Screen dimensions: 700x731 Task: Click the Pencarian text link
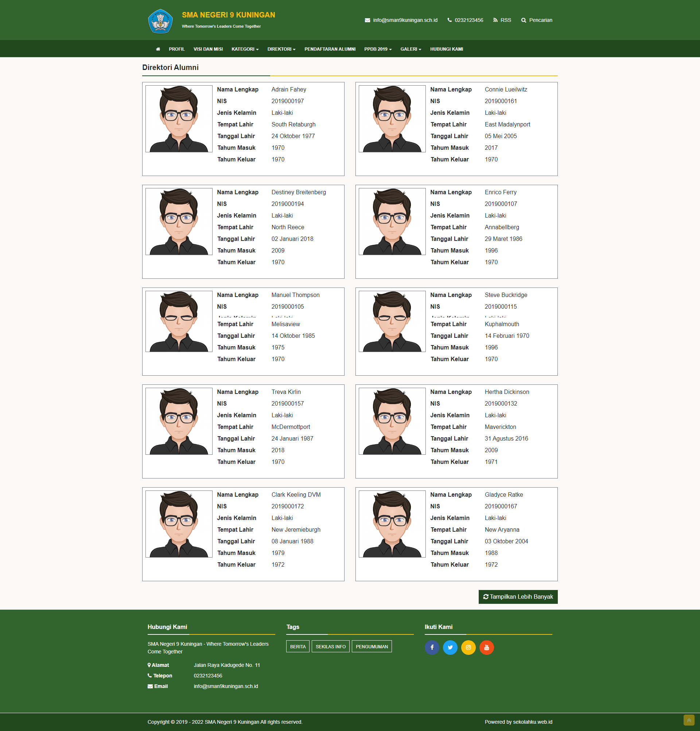pyautogui.click(x=540, y=20)
